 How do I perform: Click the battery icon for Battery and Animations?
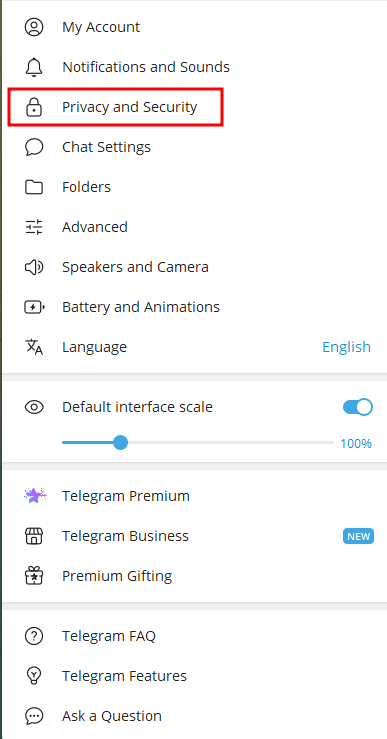(34, 307)
